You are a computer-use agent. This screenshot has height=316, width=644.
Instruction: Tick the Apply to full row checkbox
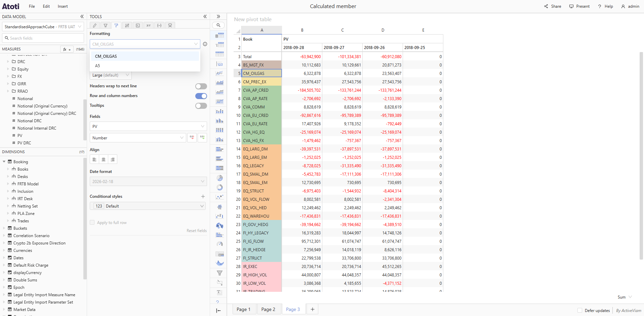pos(92,222)
